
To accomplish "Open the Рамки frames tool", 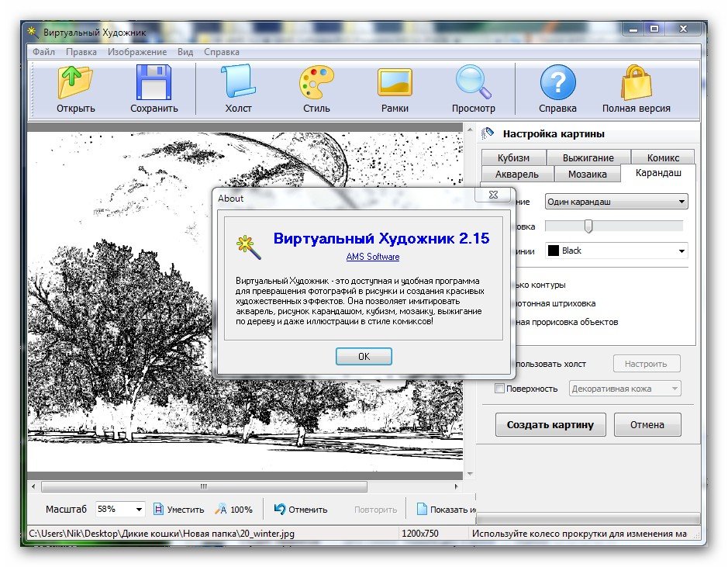I will 395,83.
